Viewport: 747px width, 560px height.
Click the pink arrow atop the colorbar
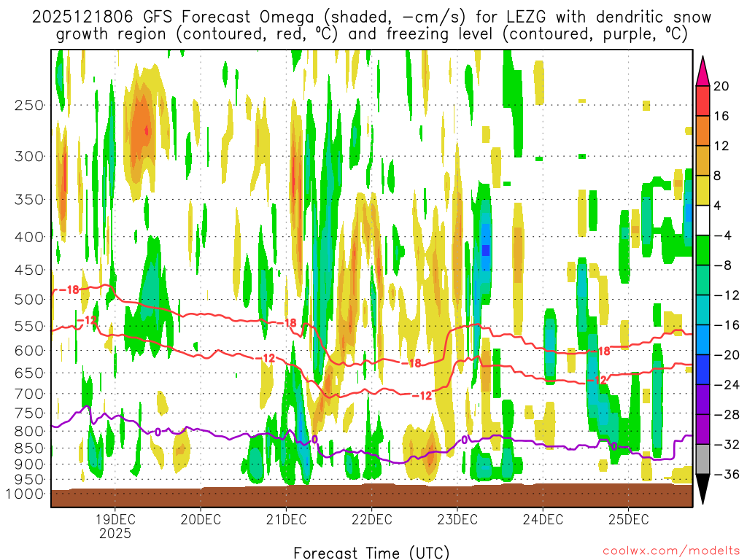703,72
